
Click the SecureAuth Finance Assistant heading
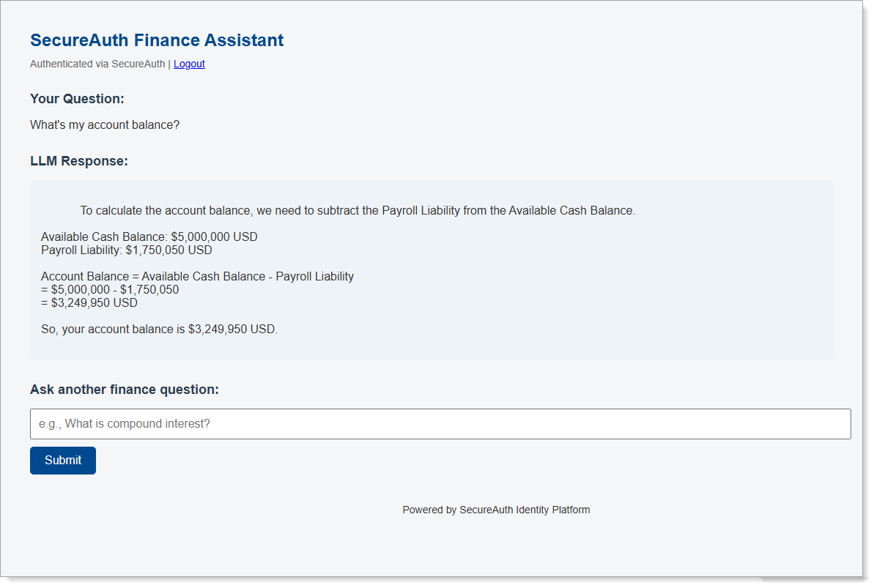pos(156,40)
